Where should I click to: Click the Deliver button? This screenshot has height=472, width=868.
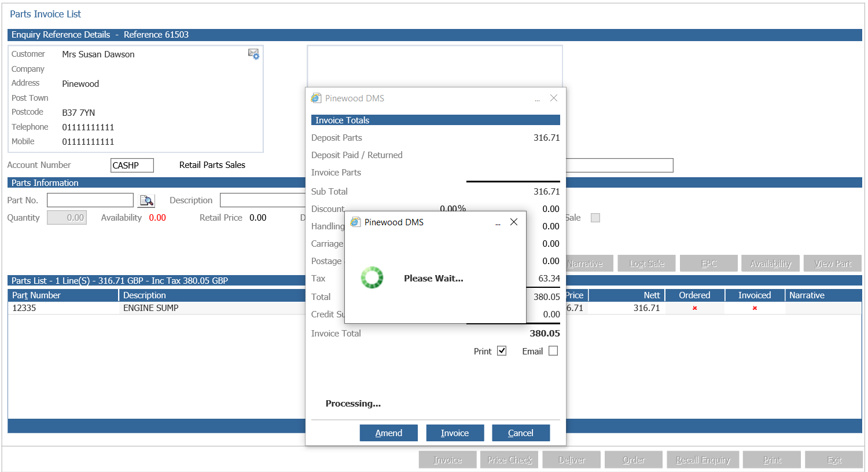coord(572,460)
